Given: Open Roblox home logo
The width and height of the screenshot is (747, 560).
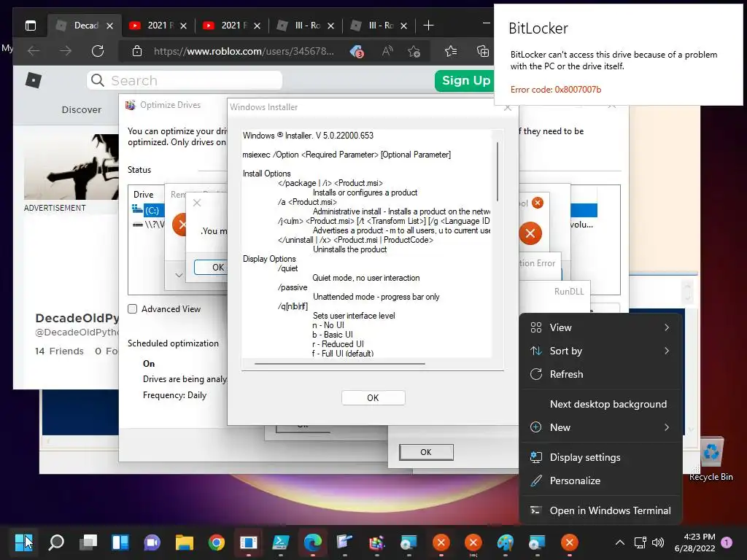Looking at the screenshot, I should tap(33, 80).
